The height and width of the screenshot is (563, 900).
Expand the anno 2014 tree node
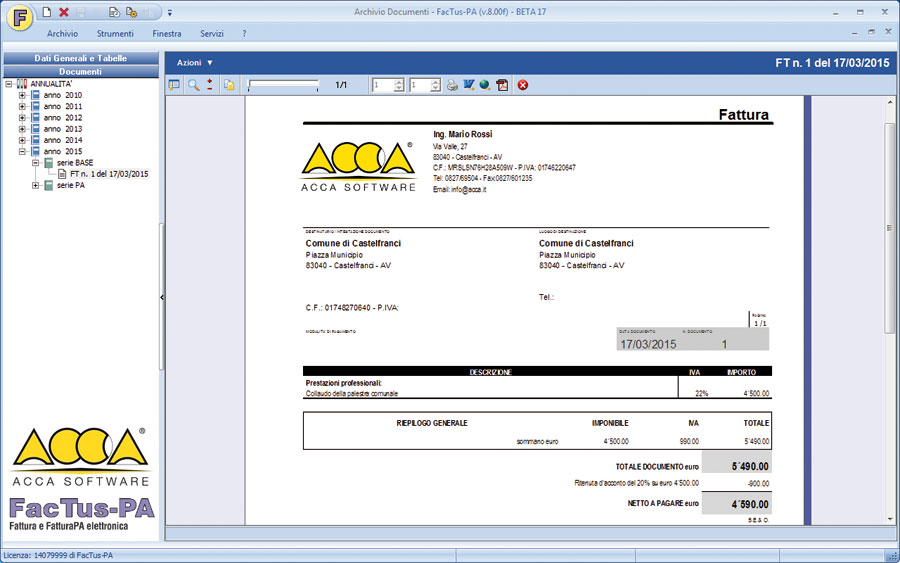(23, 141)
